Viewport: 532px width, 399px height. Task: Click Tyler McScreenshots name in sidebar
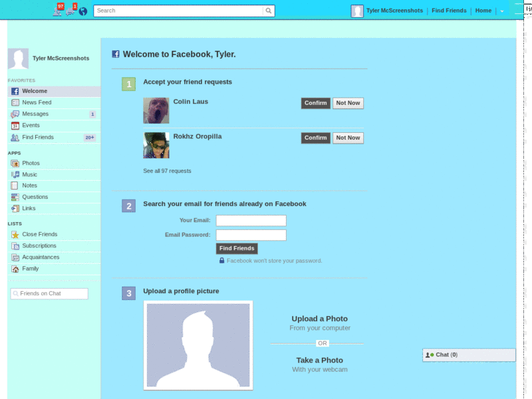(x=61, y=59)
